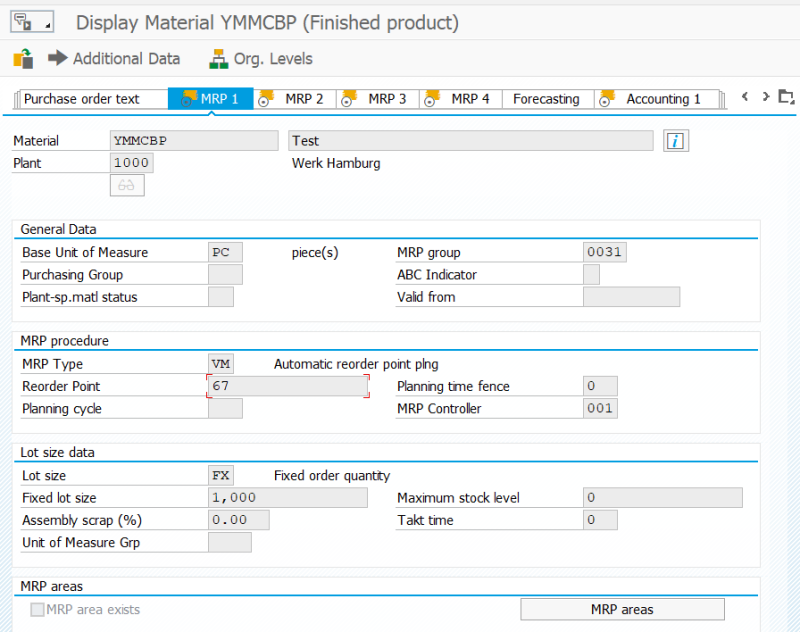Viewport: 800px width, 632px height.
Task: Click the Material field YMMCBP
Action: pos(194,141)
